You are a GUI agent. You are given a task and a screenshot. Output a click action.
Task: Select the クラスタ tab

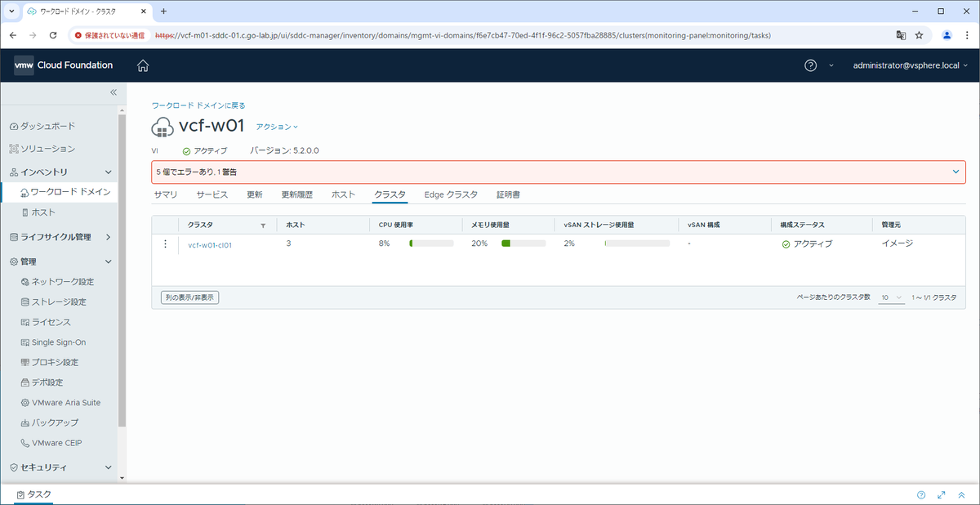pyautogui.click(x=390, y=194)
